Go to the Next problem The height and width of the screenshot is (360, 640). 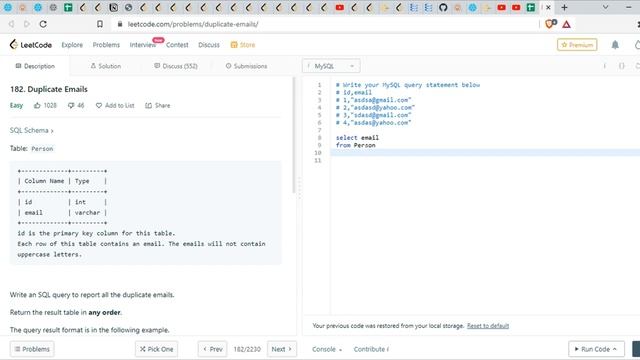coord(282,349)
